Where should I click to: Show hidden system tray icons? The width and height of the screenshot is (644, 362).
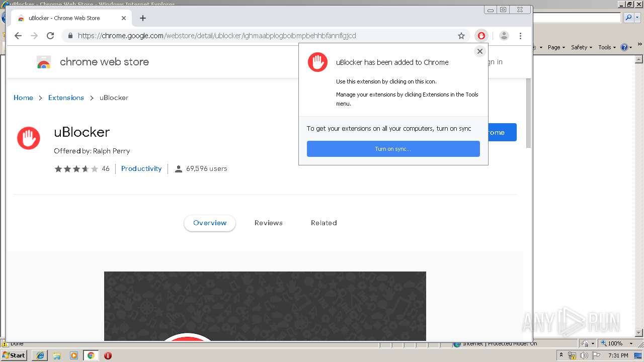tap(561, 355)
